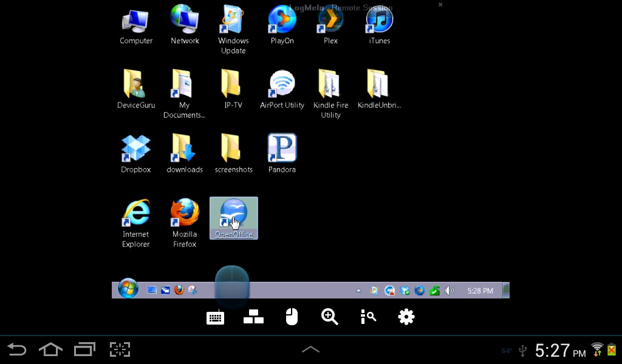
Task: Show hidden system tray icons
Action: (x=358, y=291)
